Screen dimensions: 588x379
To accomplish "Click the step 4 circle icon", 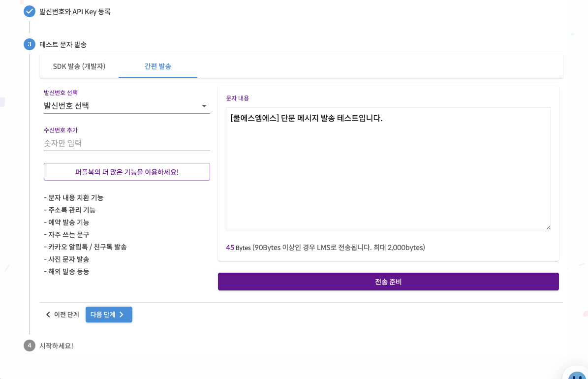I will tap(29, 345).
